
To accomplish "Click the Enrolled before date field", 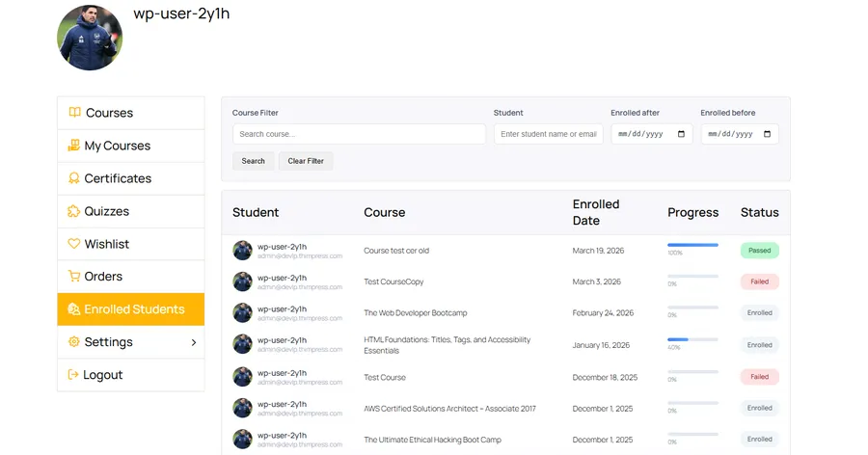I will pyautogui.click(x=740, y=134).
